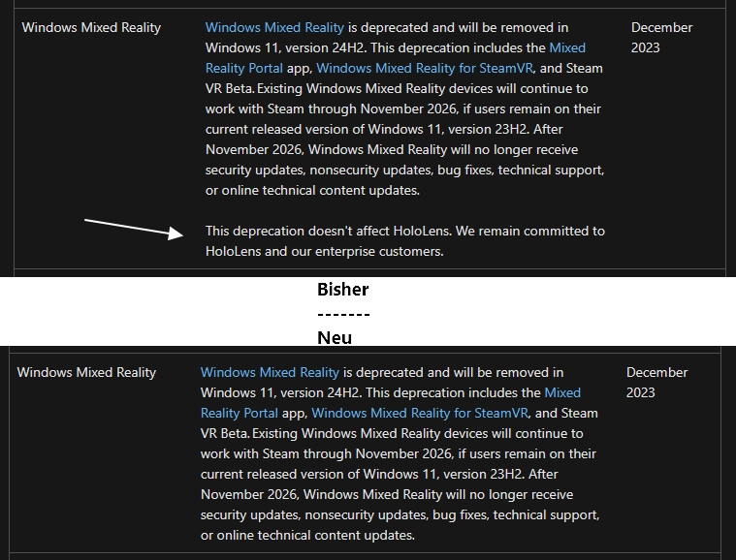Open the Windows Mixed Reality link under Bisher
Viewport: 736px width, 560px height.
[x=274, y=28]
